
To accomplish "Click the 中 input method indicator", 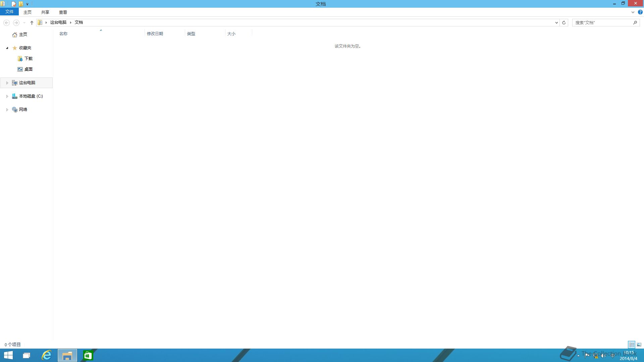I will [x=613, y=356].
